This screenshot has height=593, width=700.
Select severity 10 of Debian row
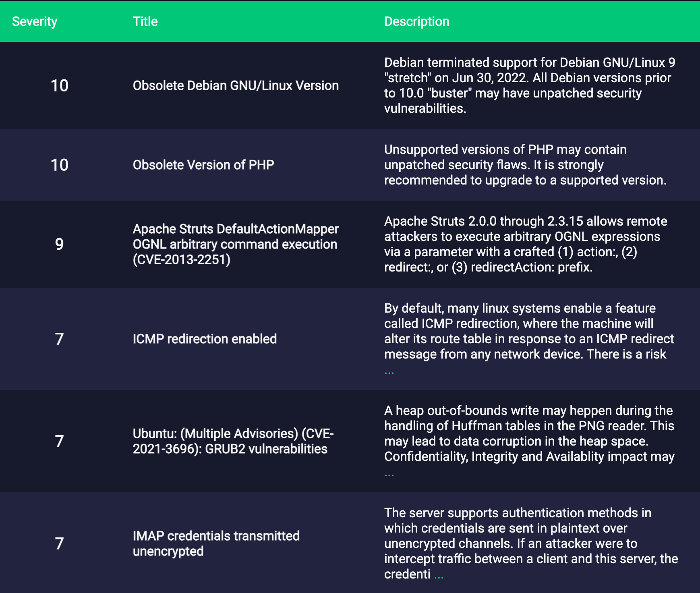59,85
